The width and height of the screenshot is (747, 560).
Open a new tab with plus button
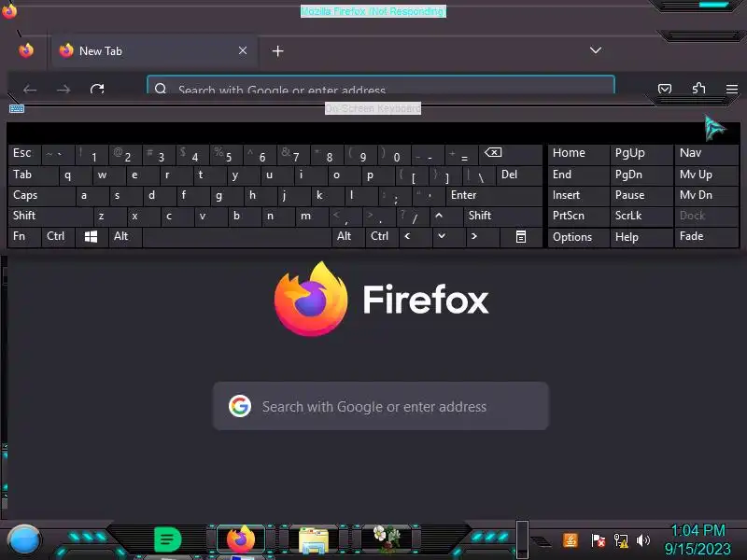tap(277, 51)
